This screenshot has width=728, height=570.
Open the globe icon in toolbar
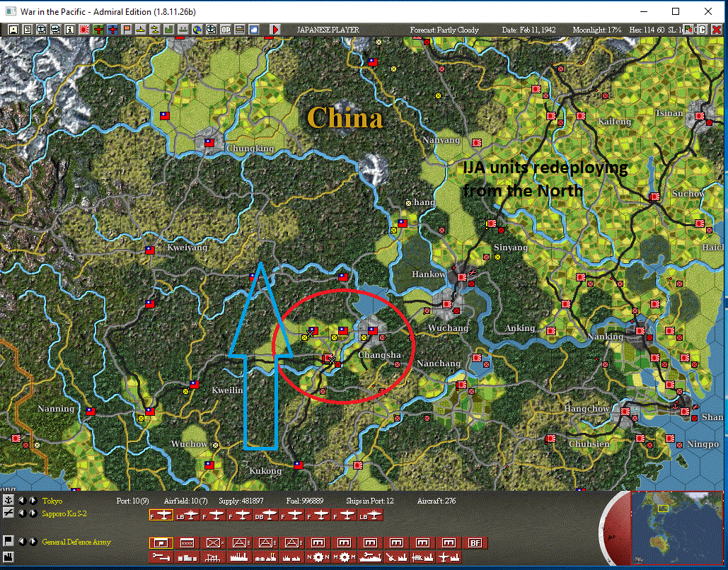point(197,30)
